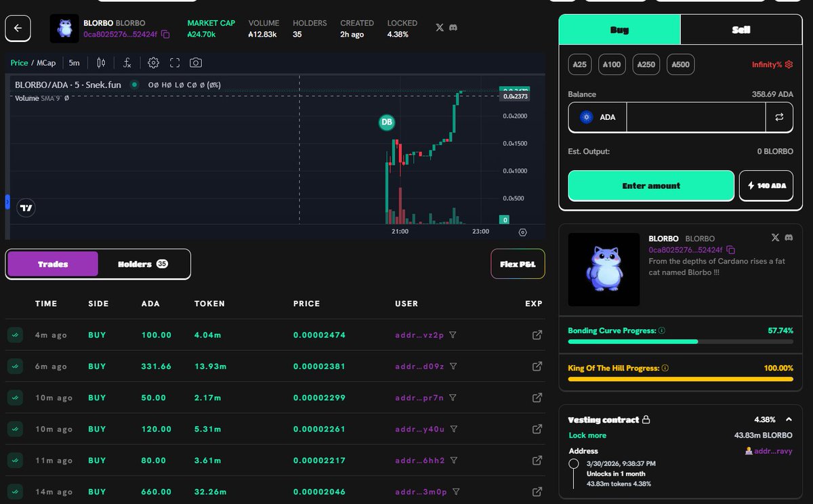Open the Discord link in the header

coord(453,28)
